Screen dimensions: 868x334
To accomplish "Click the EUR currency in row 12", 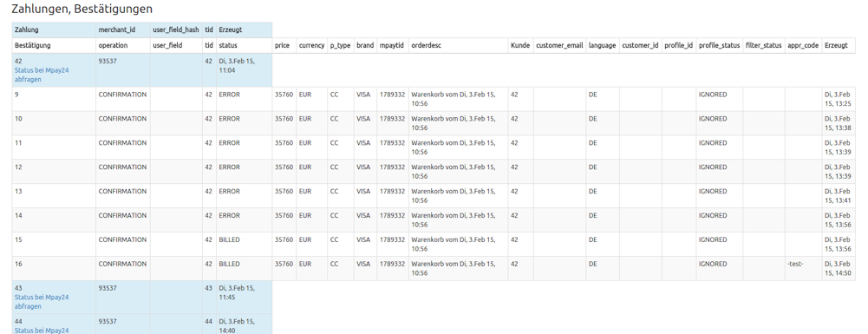I will click(x=305, y=167).
